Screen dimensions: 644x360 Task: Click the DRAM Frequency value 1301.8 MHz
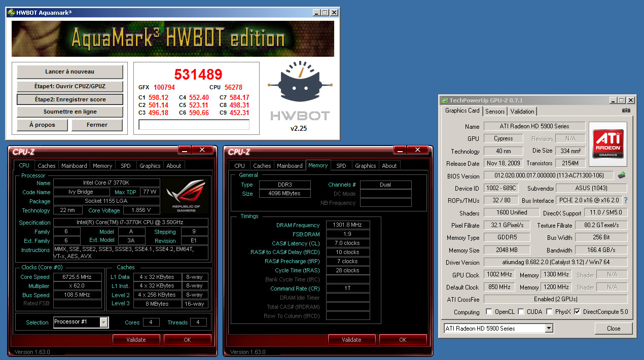tap(348, 225)
